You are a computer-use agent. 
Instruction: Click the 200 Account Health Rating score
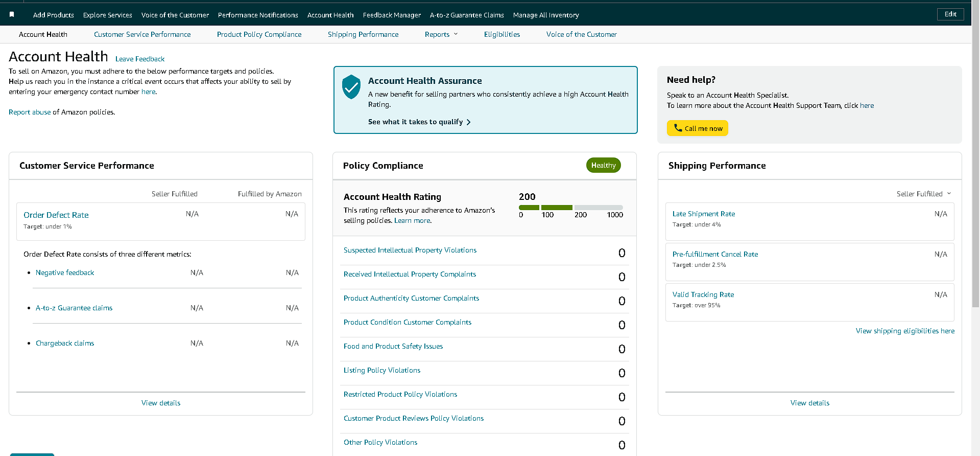(527, 197)
